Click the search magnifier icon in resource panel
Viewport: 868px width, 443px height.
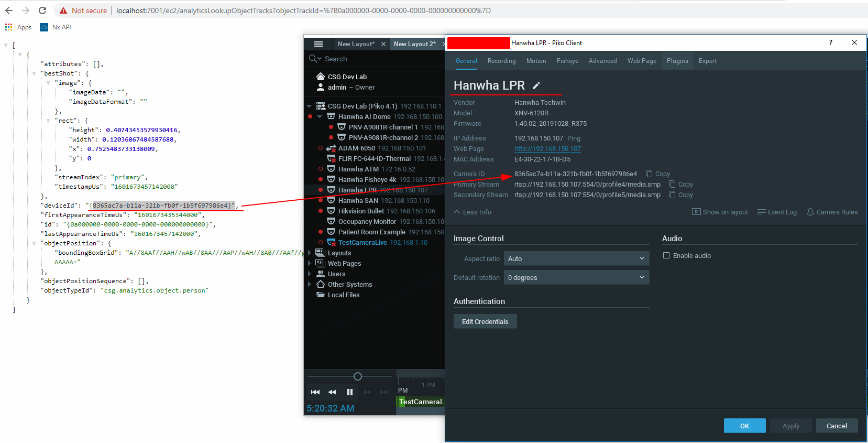click(313, 59)
